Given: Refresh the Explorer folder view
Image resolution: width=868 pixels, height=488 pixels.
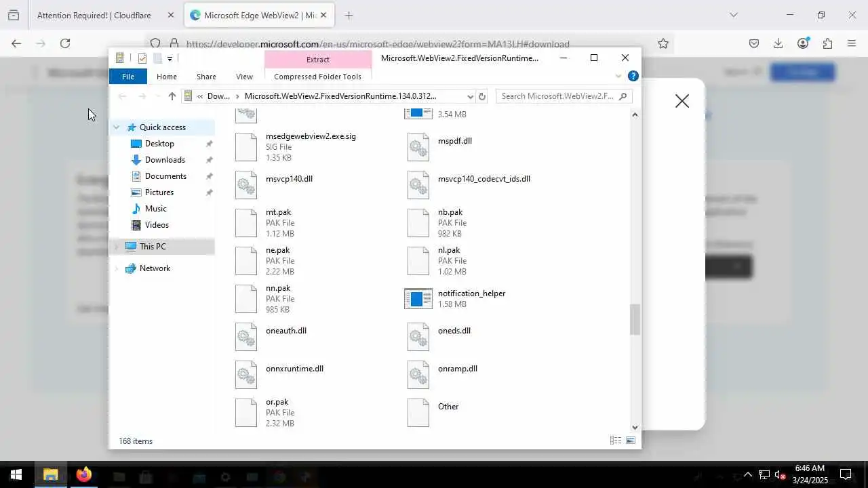Looking at the screenshot, I should [x=482, y=96].
